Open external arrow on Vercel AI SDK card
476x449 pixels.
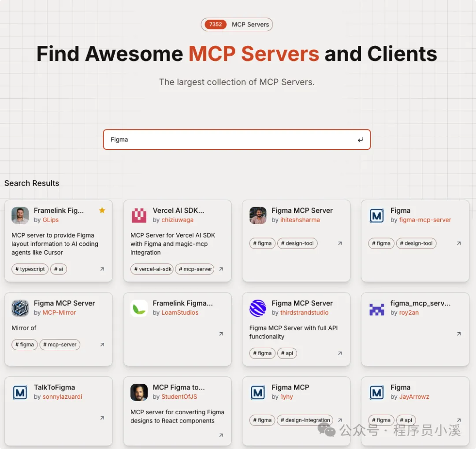point(221,269)
